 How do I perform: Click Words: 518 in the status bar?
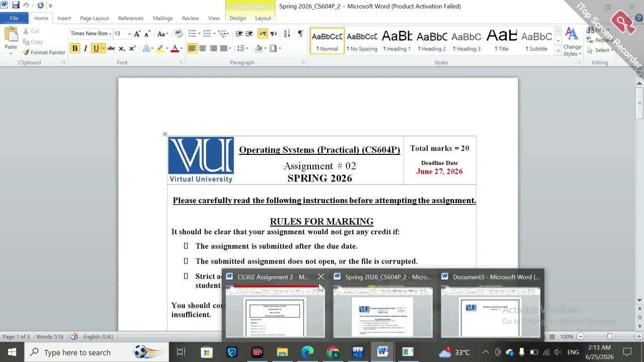pos(50,336)
